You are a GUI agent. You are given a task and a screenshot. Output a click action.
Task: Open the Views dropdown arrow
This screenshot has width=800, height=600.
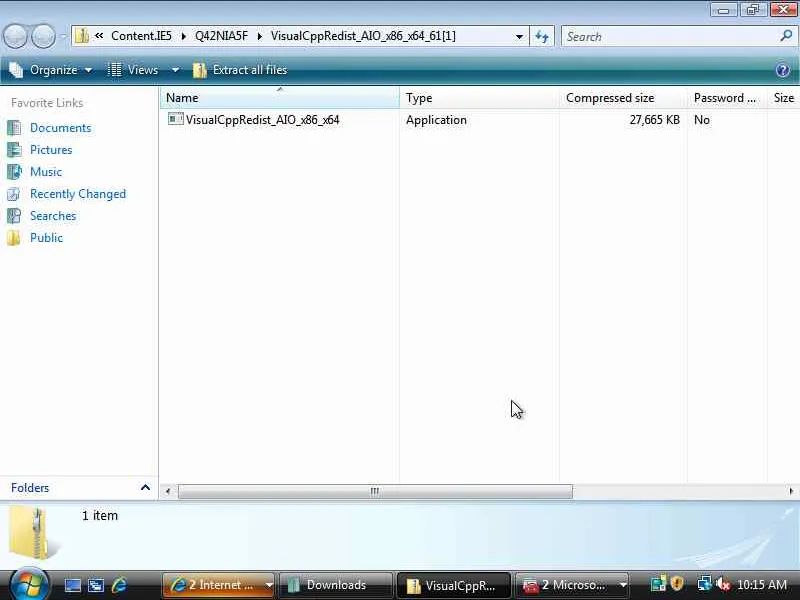coord(175,70)
